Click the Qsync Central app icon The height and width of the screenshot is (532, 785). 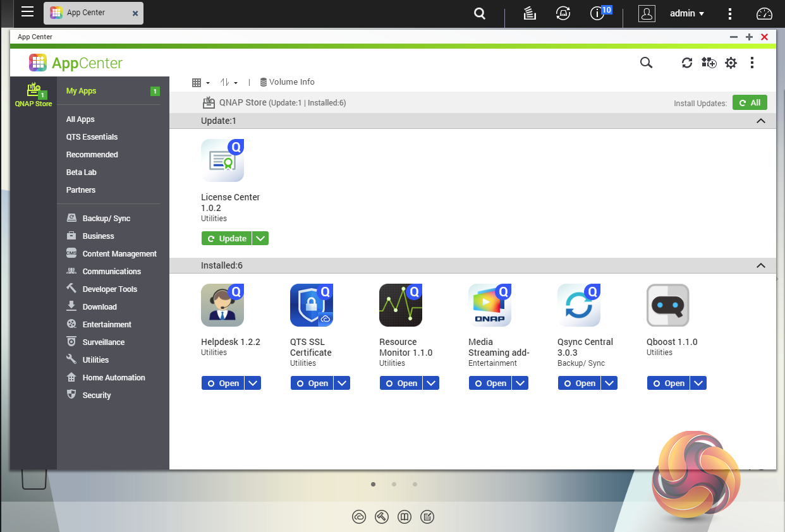click(x=579, y=305)
